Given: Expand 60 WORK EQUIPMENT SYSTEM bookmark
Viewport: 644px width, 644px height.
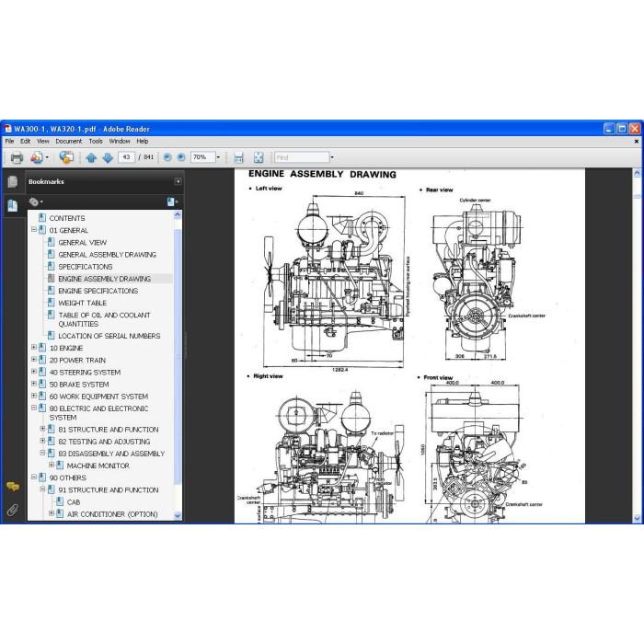Looking at the screenshot, I should [34, 396].
